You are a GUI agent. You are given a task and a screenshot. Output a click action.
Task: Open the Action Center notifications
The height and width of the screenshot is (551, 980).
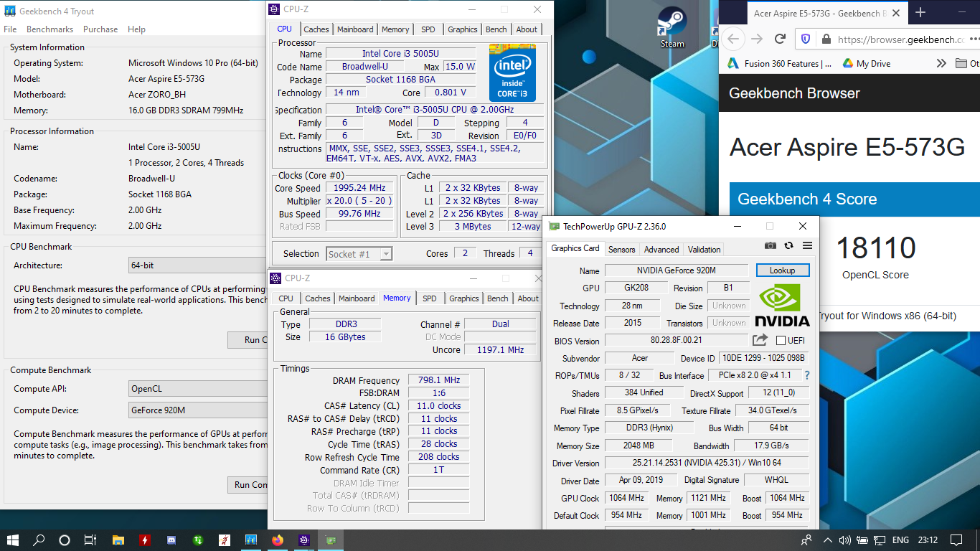pyautogui.click(x=956, y=540)
